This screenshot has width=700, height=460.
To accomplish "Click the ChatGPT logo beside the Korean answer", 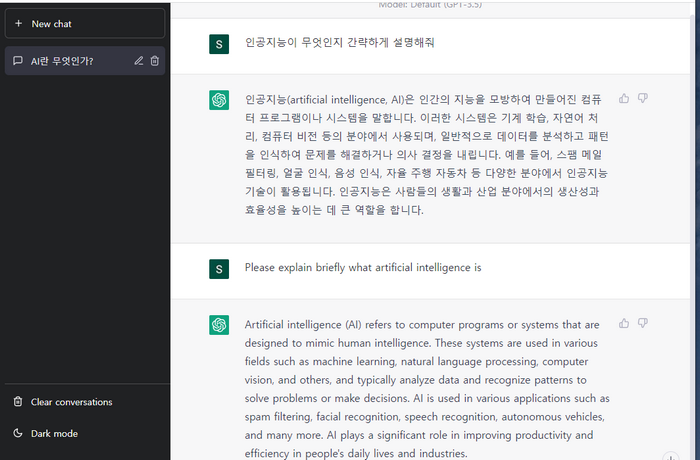I will [219, 100].
